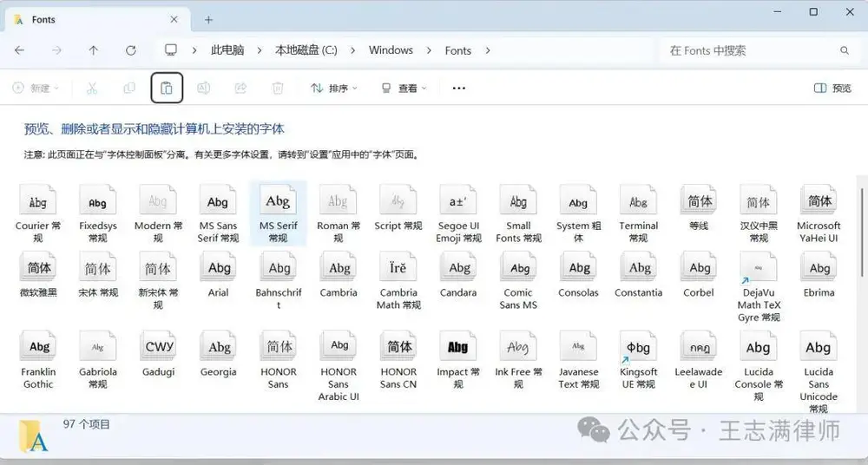
Task: Click the Rename icon in toolbar
Action: (x=204, y=88)
